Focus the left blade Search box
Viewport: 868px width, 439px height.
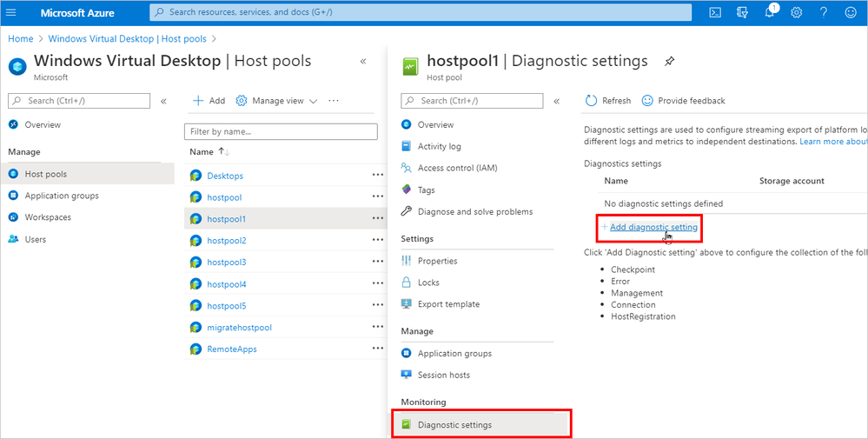79,101
